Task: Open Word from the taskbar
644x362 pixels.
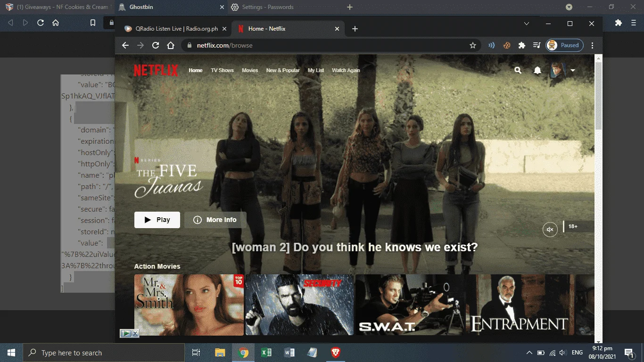Action: (289, 353)
